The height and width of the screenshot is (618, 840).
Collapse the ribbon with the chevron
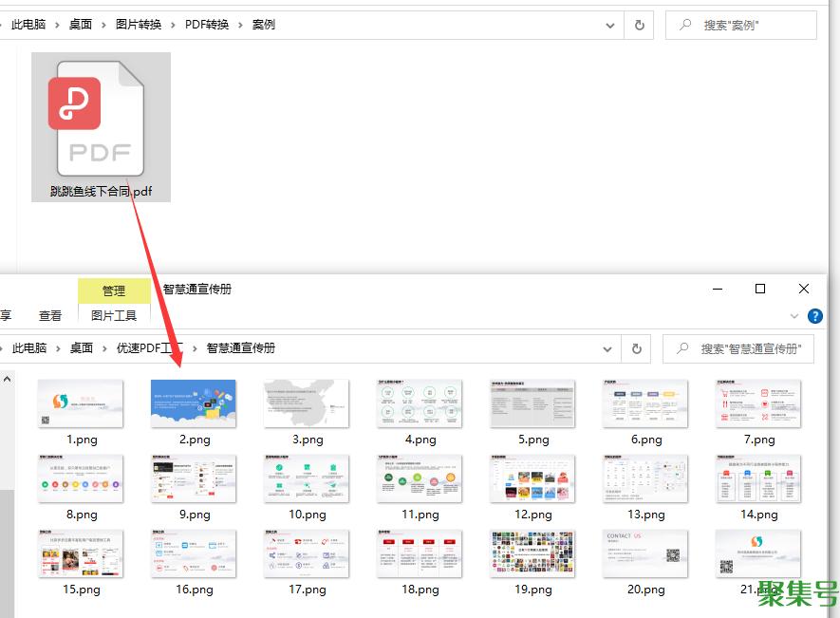[794, 316]
